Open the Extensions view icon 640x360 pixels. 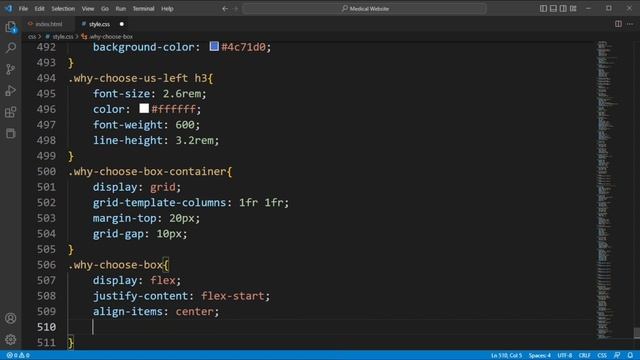[x=11, y=112]
